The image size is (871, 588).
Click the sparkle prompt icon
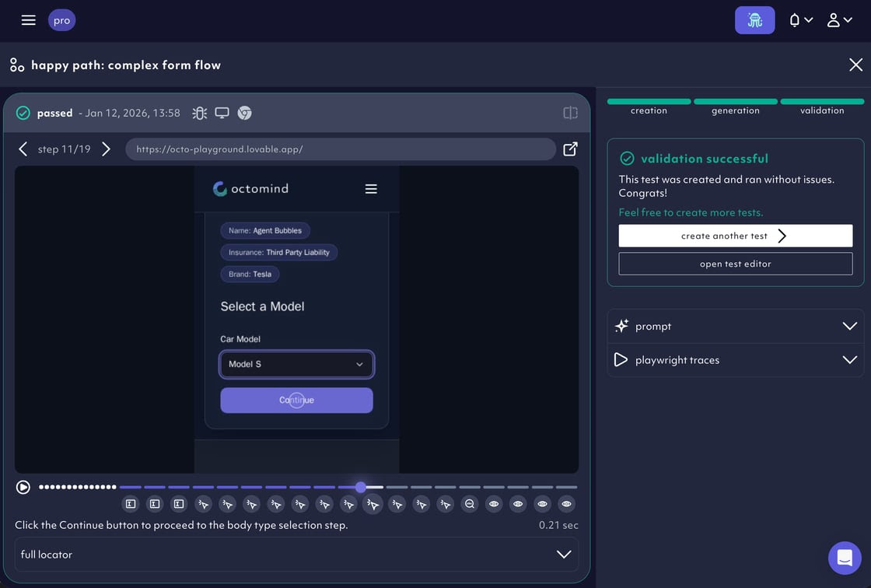[621, 326]
